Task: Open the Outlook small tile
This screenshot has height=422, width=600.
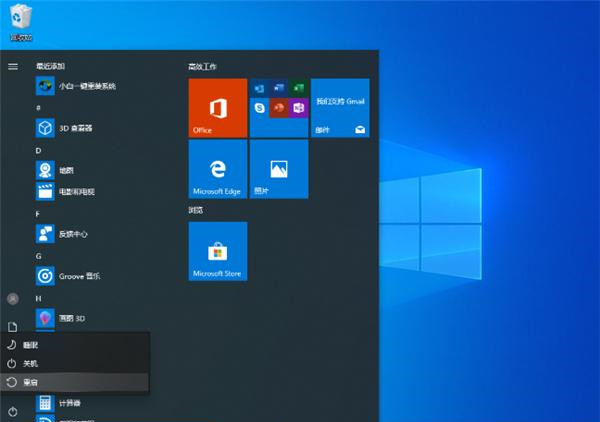Action: (259, 88)
